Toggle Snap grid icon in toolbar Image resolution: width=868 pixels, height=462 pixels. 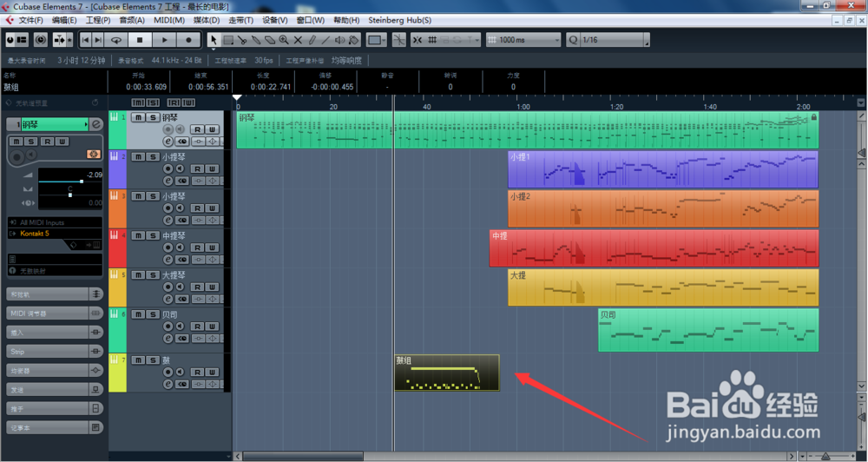(x=432, y=40)
